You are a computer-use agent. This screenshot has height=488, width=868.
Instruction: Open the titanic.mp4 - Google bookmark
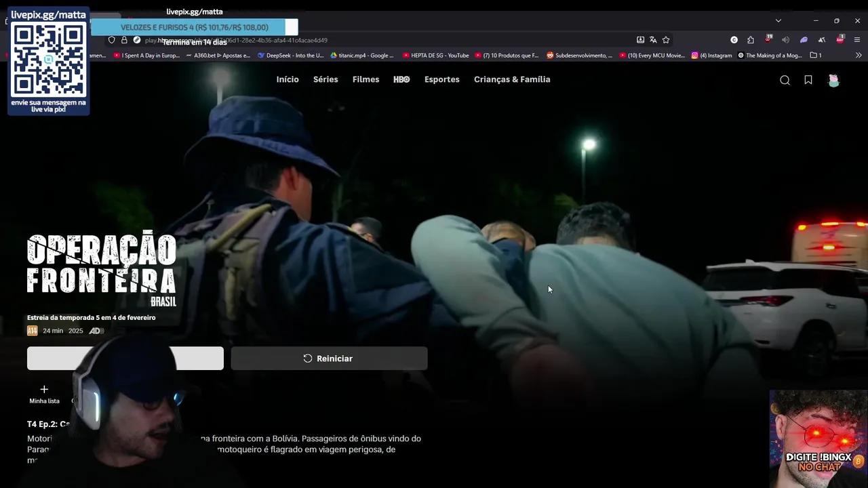[362, 56]
